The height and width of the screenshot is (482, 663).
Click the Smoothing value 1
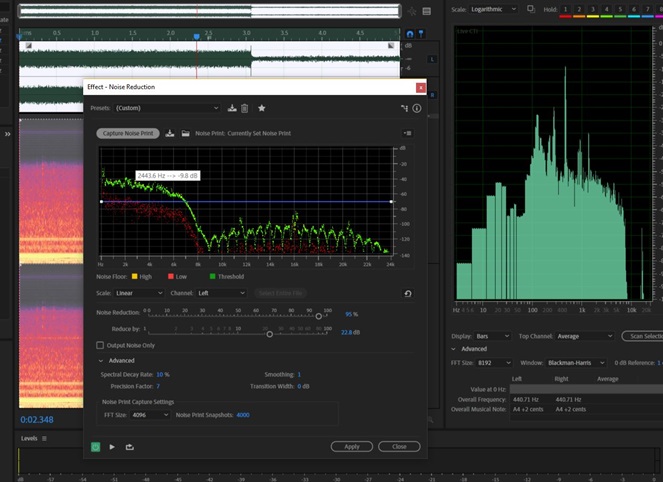(x=299, y=375)
